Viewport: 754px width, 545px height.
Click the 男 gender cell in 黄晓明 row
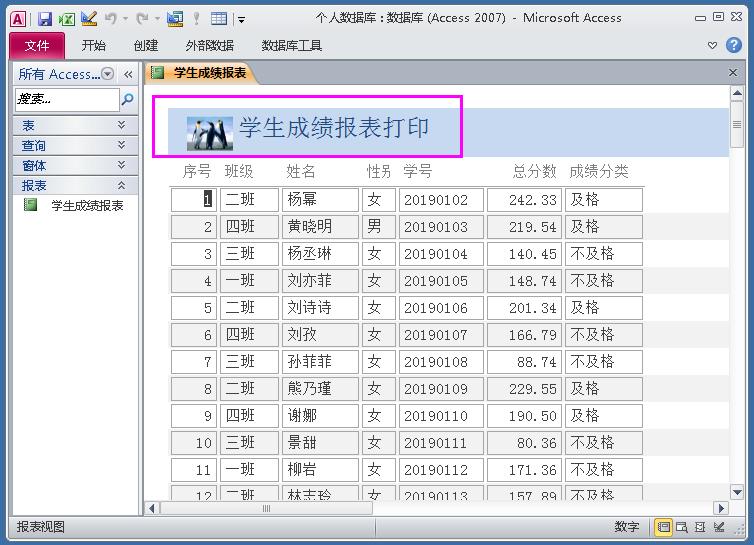[379, 227]
